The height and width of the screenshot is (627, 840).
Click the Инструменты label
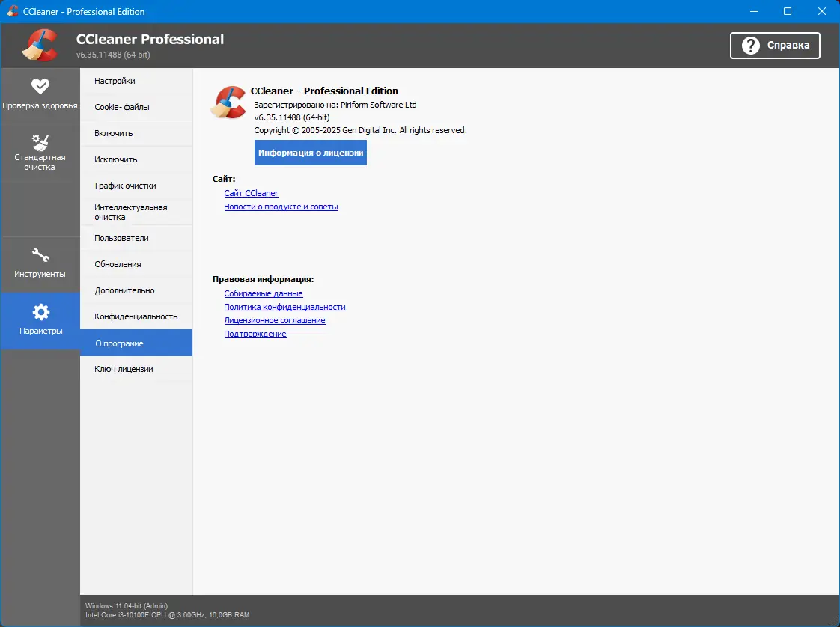click(x=40, y=274)
